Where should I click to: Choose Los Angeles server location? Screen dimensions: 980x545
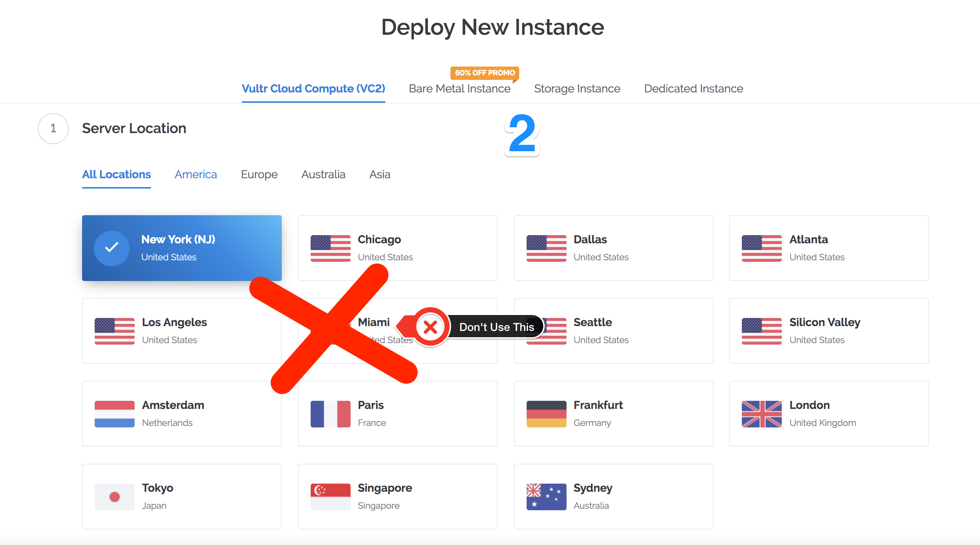182,331
